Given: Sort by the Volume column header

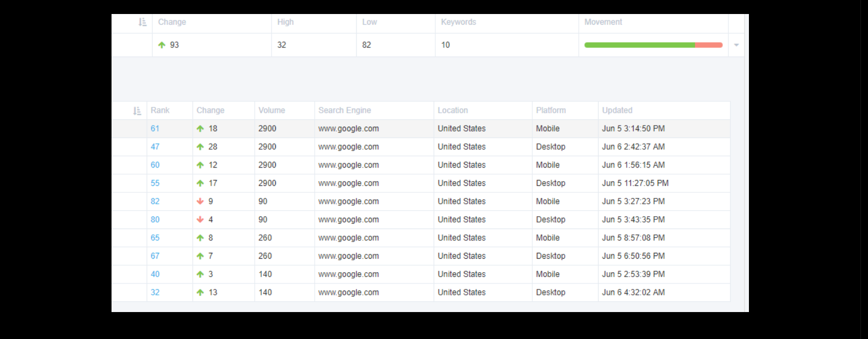Looking at the screenshot, I should point(272,110).
